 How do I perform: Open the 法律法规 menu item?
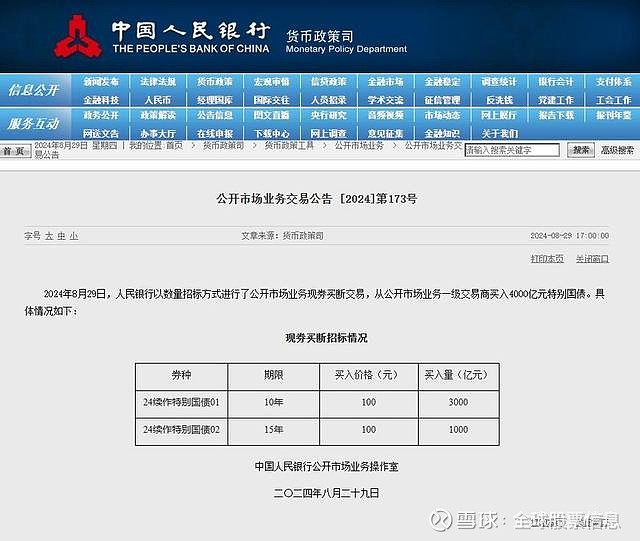tap(158, 82)
